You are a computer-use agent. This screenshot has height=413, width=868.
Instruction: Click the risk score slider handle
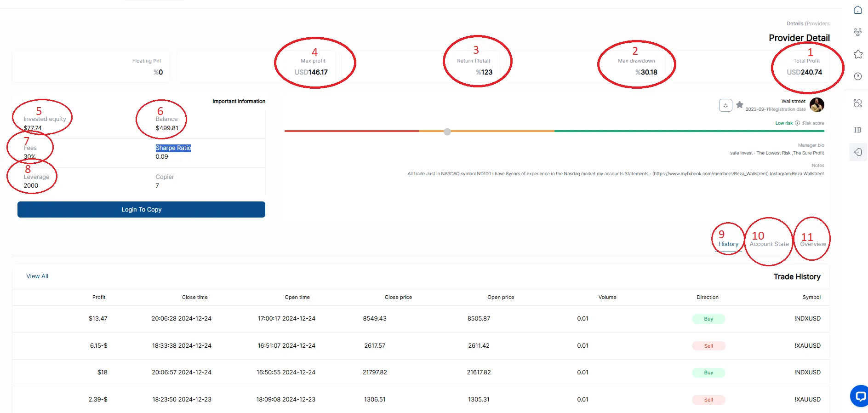[447, 132]
